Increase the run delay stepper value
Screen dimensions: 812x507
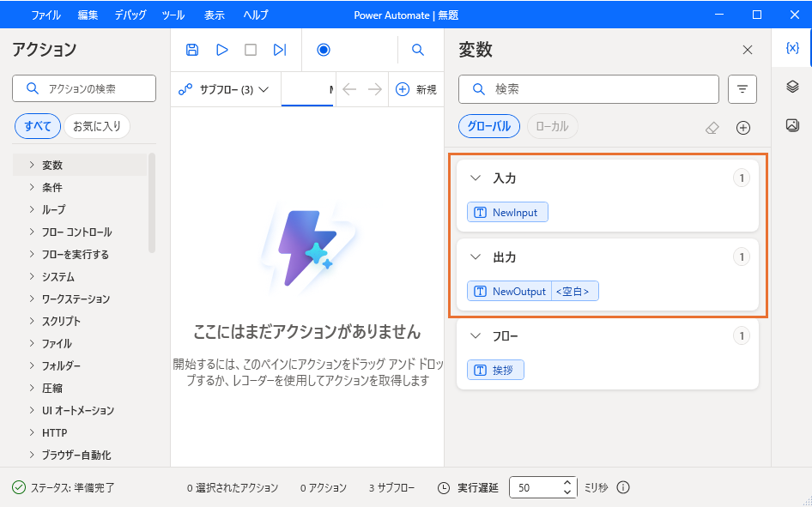coord(567,483)
